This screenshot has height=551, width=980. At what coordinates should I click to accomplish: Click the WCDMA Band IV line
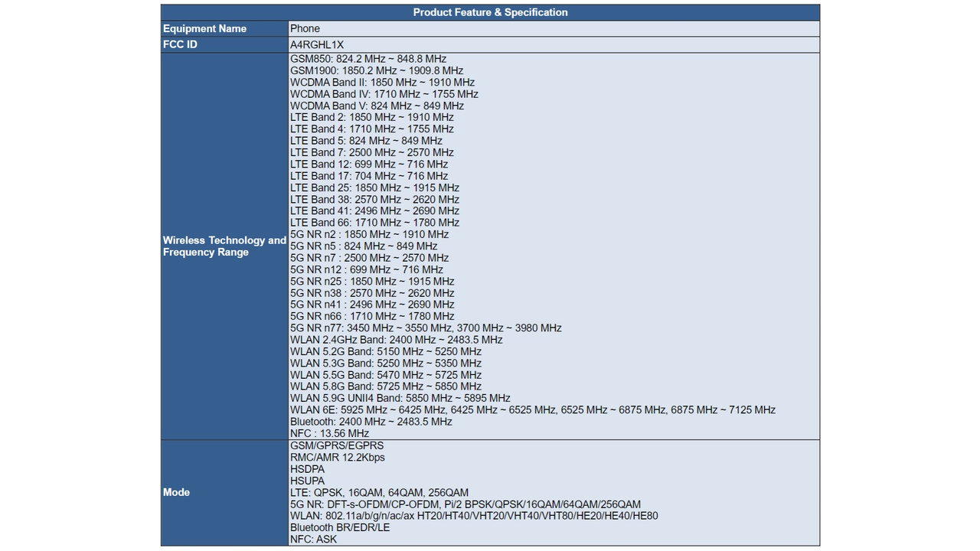coord(384,94)
